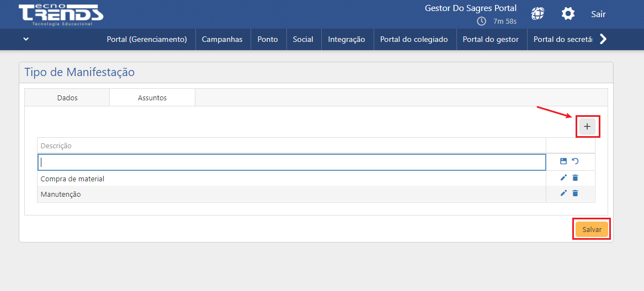Open the Campanhas menu item

(x=222, y=39)
